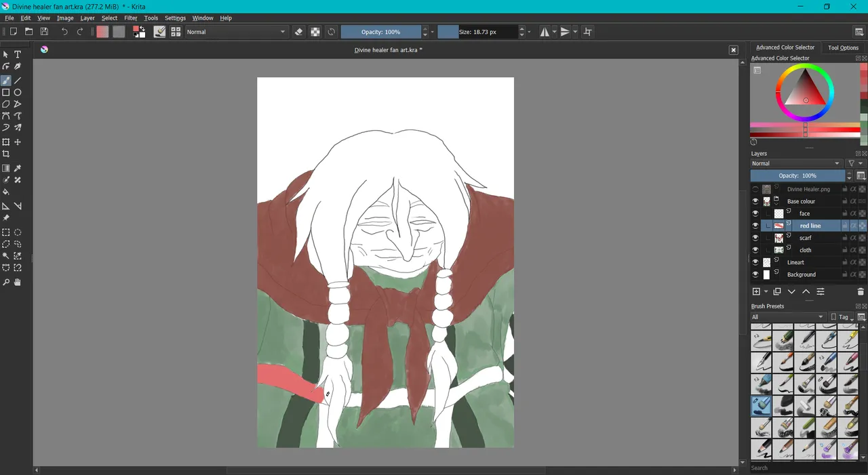Screen dimensions: 868x475
Task: Switch to the Tool Options tab
Action: [843, 47]
